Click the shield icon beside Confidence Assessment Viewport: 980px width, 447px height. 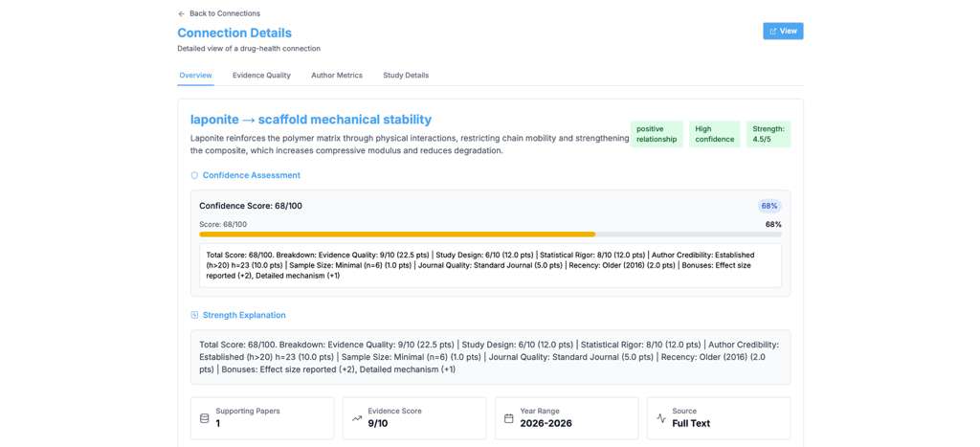click(194, 176)
